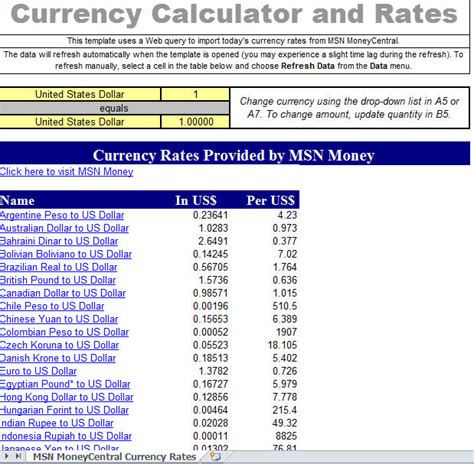
Task: Open Argentine Peso to US Dollar link
Action: point(62,215)
